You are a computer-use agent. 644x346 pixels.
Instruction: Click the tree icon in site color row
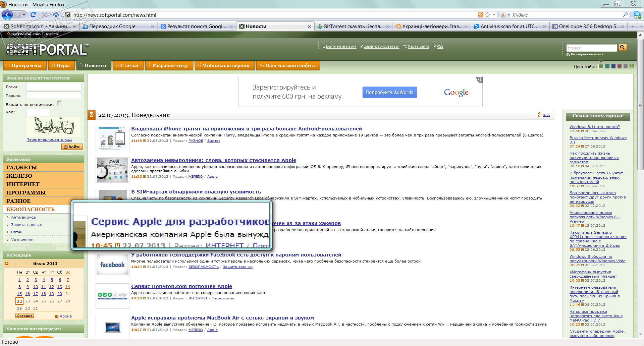coord(632,66)
